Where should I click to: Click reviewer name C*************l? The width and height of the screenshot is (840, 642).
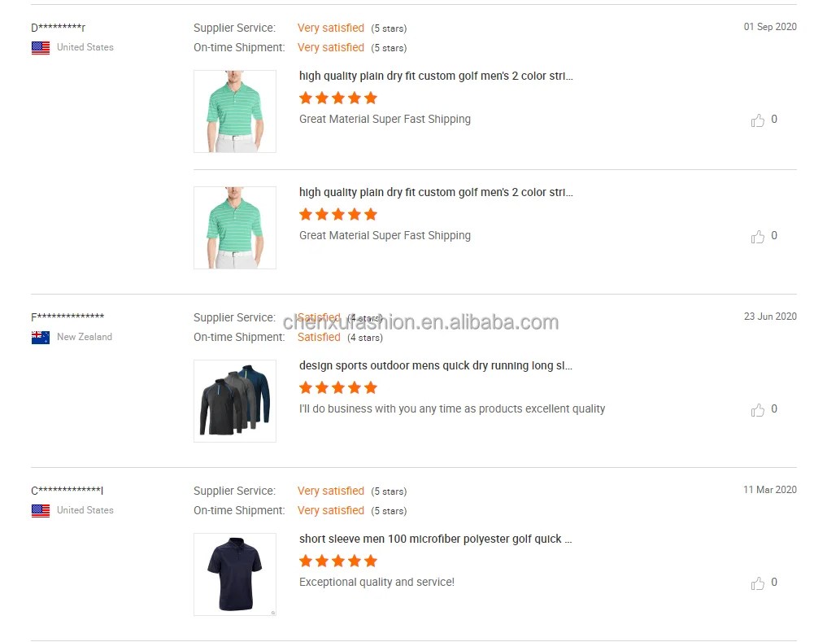[x=67, y=491]
